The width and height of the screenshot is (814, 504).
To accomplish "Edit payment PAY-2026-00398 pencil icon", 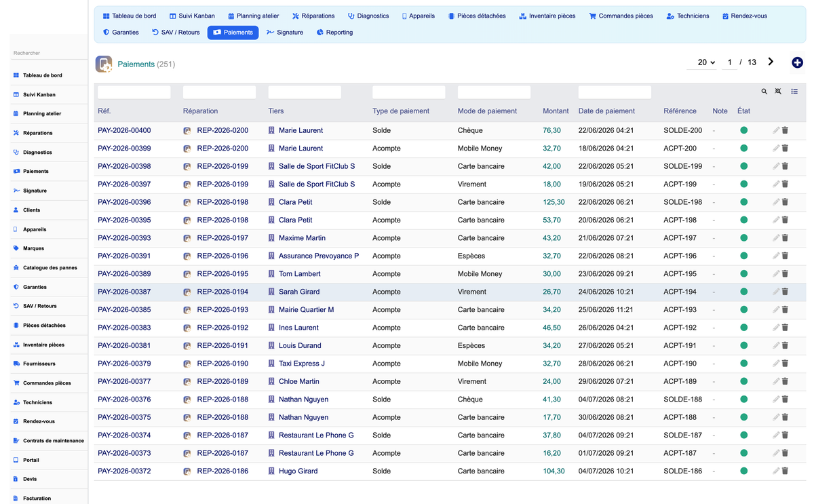I will (x=776, y=166).
